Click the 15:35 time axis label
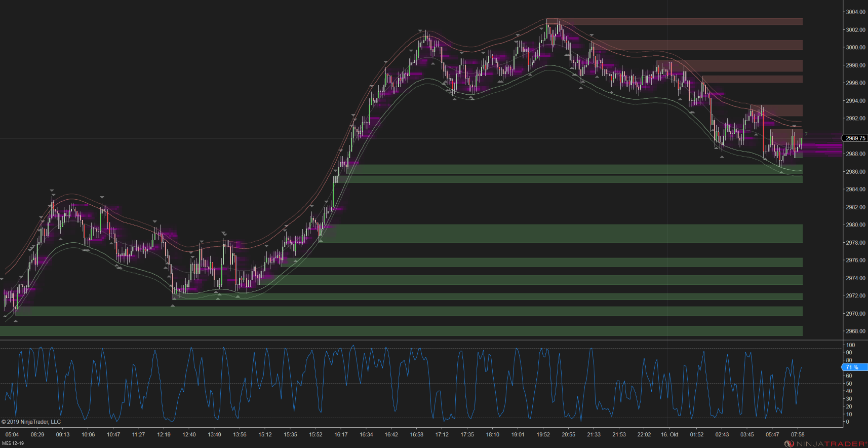 click(290, 434)
